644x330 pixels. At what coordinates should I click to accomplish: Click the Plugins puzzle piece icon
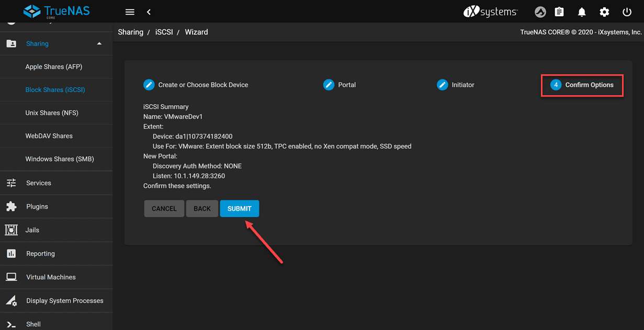coord(11,207)
